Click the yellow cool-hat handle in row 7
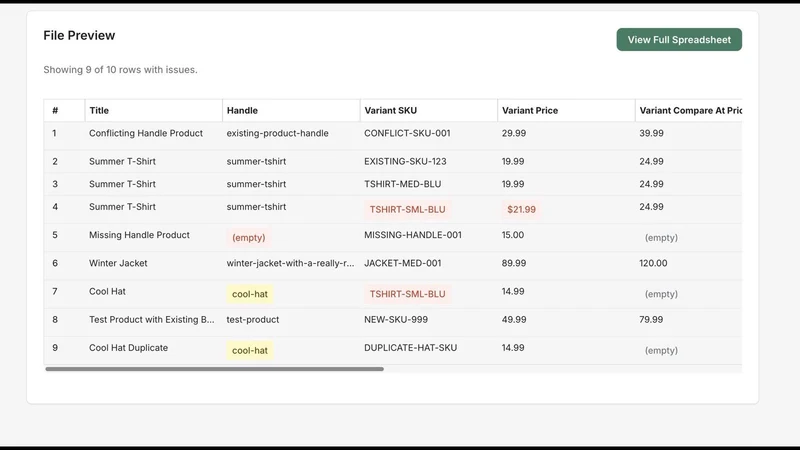Image resolution: width=800 pixels, height=450 pixels. click(250, 294)
